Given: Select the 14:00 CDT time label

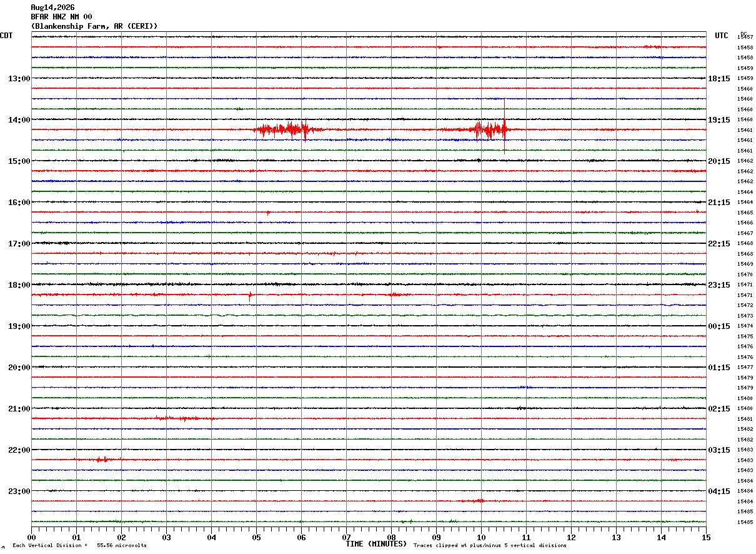Looking at the screenshot, I should (19, 119).
